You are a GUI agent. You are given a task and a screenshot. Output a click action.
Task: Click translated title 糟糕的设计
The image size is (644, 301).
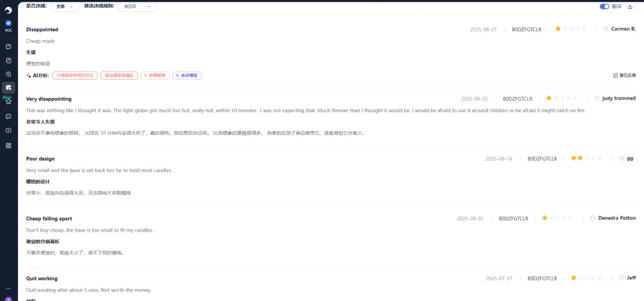[x=38, y=182]
